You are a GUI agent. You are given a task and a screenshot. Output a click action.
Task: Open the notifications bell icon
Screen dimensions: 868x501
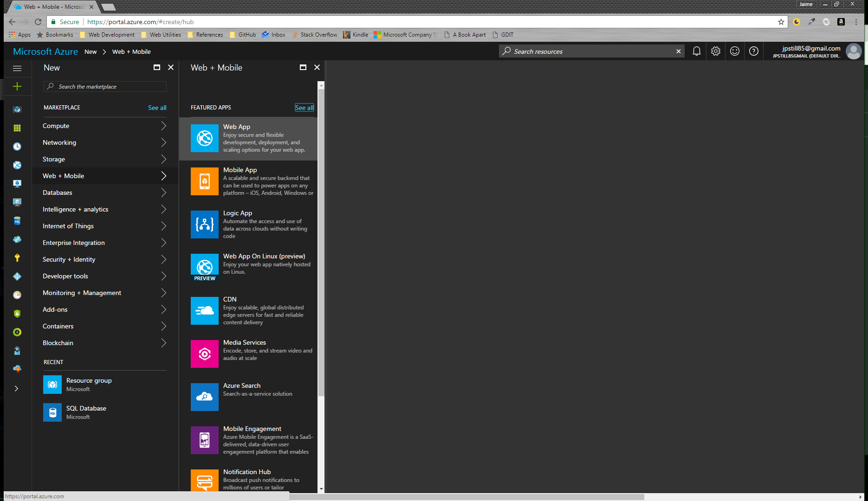[x=696, y=51]
